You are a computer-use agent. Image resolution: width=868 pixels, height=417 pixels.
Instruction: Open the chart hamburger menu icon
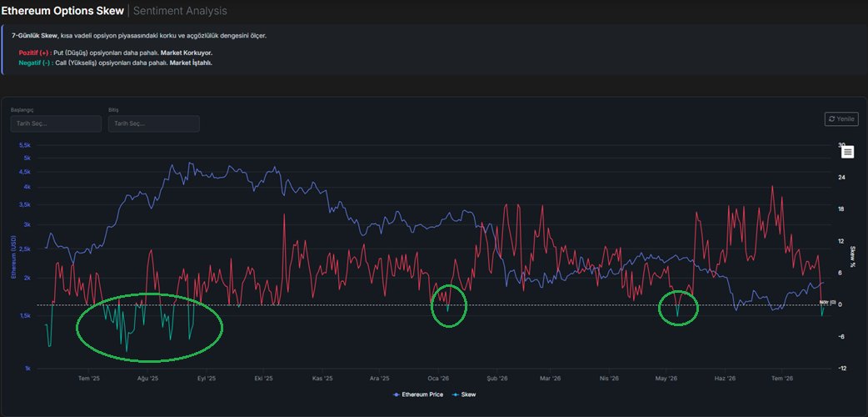pyautogui.click(x=847, y=152)
